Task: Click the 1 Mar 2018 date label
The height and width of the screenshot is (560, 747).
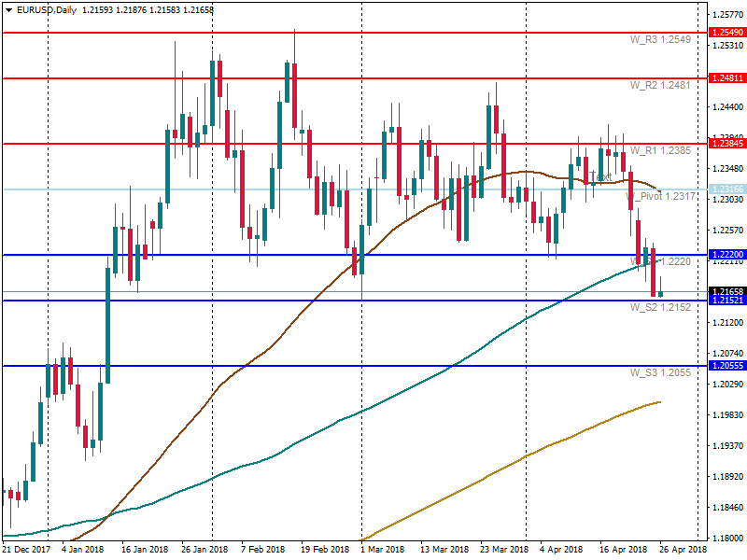Action: [382, 550]
